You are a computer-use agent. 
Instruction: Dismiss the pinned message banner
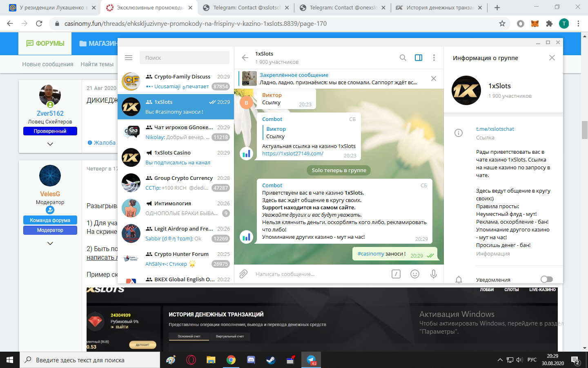pyautogui.click(x=434, y=79)
